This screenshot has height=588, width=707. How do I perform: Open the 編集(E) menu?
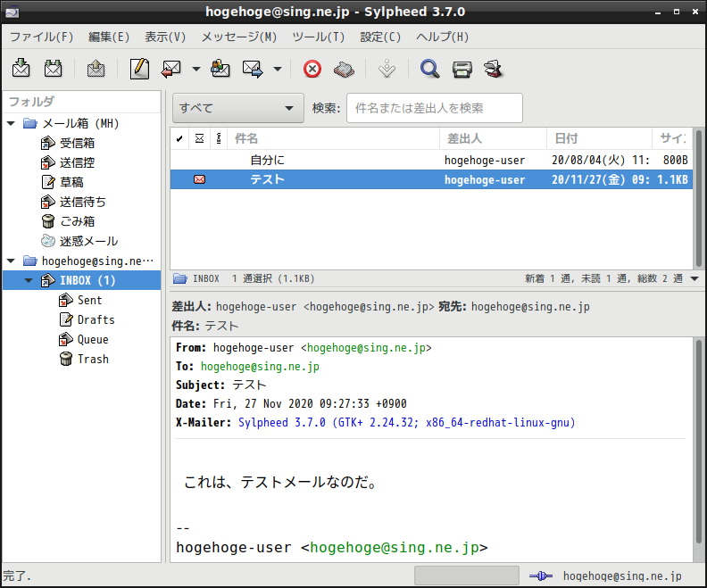(109, 37)
